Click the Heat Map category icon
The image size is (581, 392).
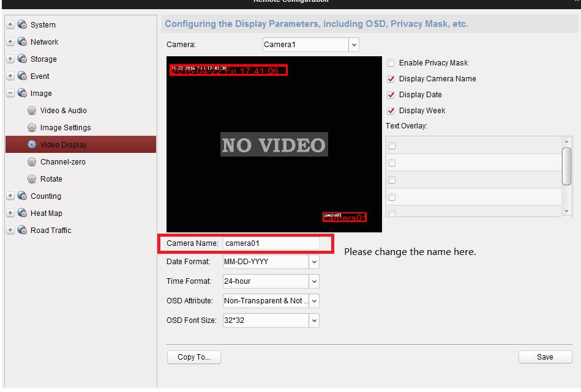point(23,213)
